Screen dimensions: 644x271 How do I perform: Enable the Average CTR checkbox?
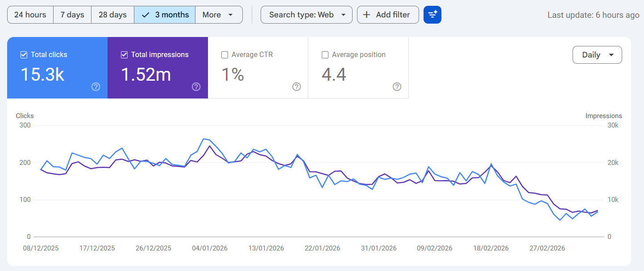click(x=225, y=55)
